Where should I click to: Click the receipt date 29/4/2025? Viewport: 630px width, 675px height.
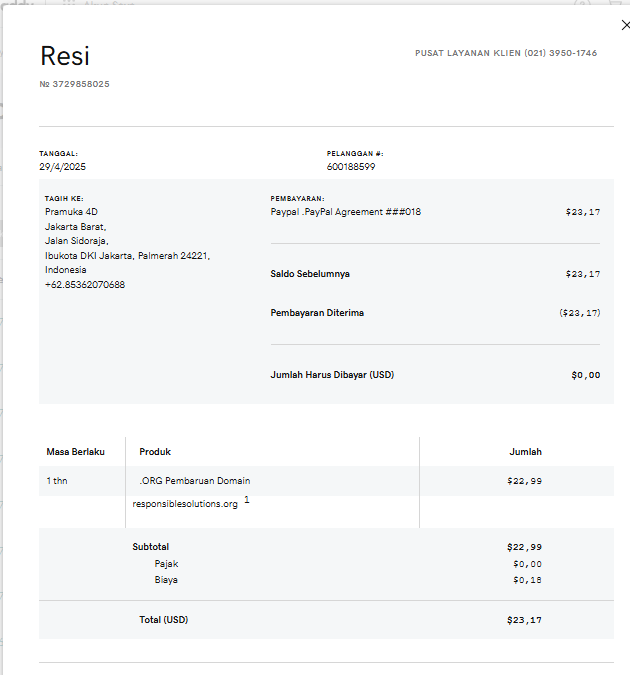(x=63, y=167)
